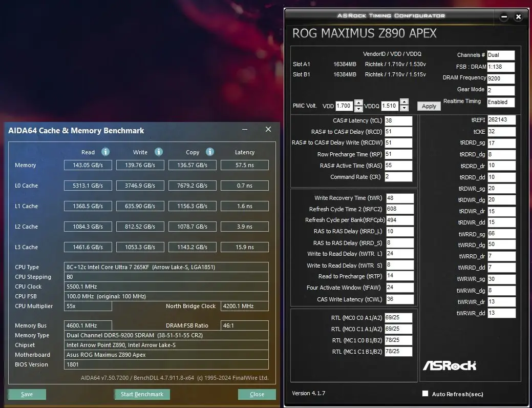
Task: Click the Close button in AIDA64
Action: pos(257,394)
